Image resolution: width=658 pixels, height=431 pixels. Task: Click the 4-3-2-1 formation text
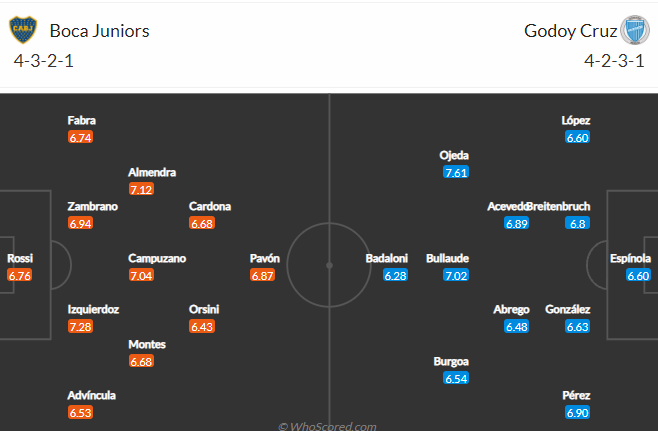pyautogui.click(x=44, y=61)
